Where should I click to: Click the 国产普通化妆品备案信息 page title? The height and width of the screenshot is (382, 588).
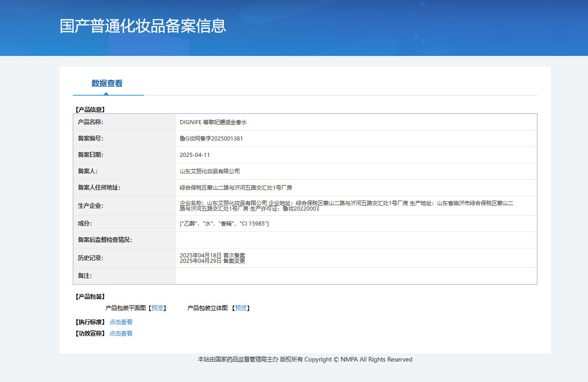[143, 26]
